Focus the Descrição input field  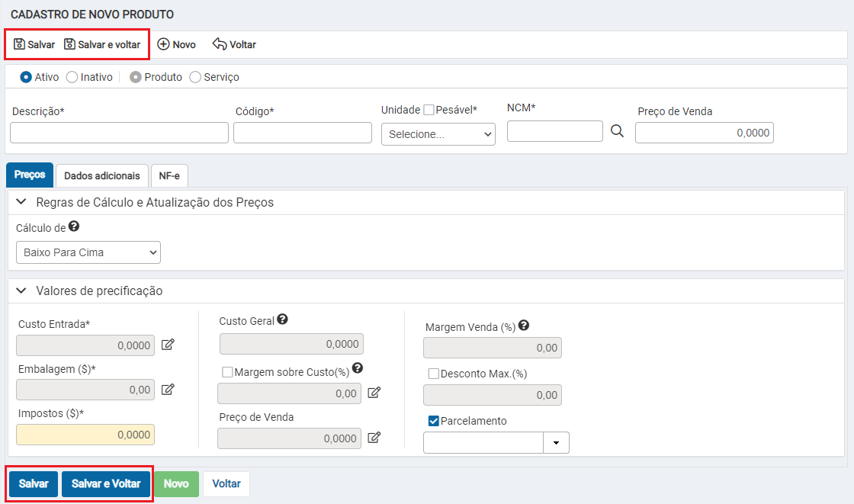click(119, 133)
